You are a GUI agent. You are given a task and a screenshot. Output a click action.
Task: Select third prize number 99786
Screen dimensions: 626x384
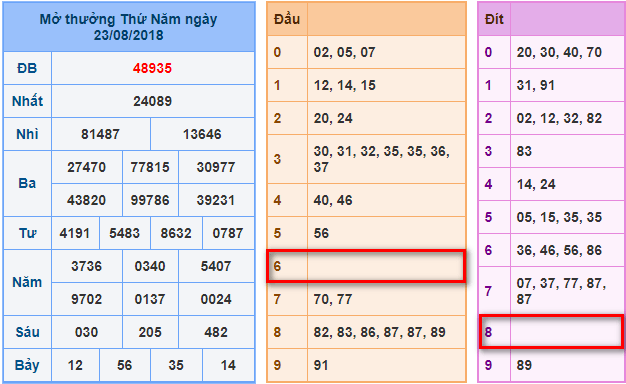150,200
